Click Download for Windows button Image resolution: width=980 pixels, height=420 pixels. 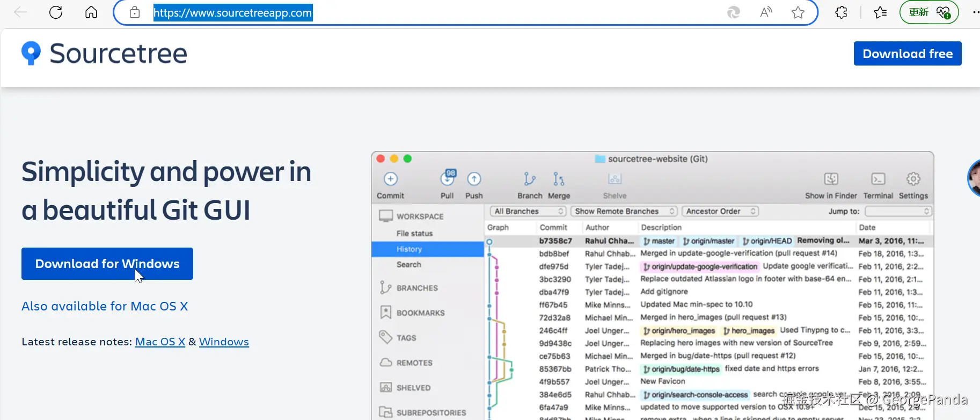pos(107,264)
